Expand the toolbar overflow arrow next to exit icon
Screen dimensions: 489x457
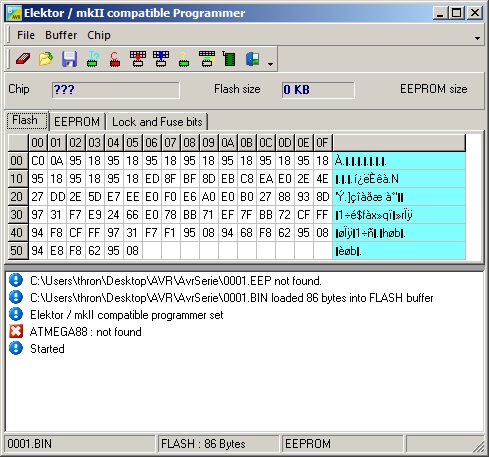pos(270,64)
